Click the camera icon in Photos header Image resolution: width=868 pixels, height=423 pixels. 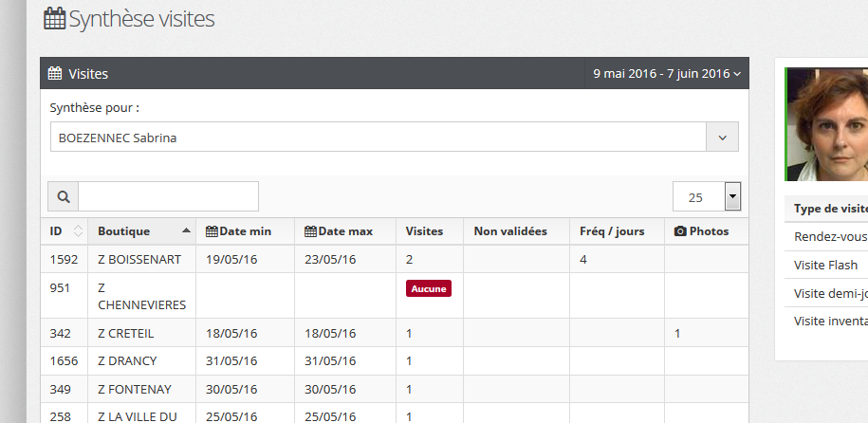[680, 231]
